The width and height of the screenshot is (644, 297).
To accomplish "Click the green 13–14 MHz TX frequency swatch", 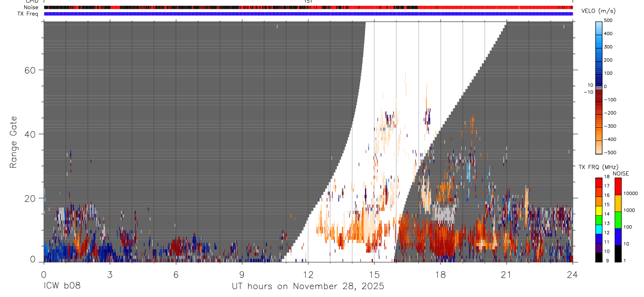I will point(599,219).
